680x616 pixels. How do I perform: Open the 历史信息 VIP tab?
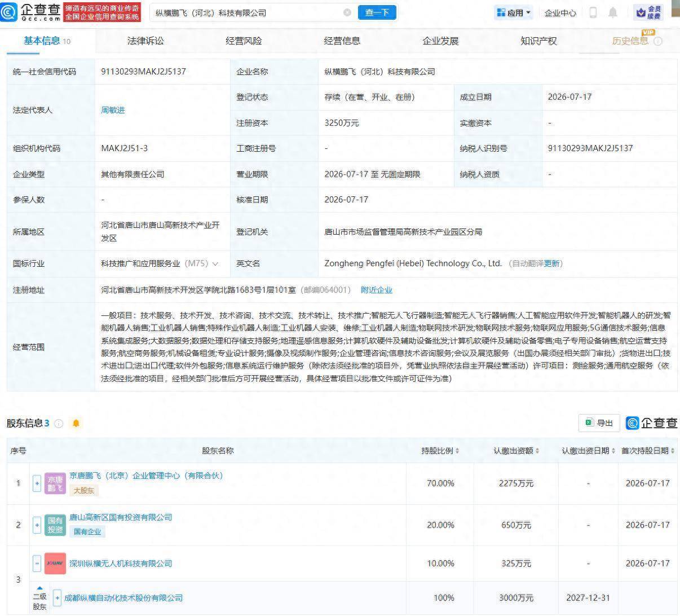[630, 41]
